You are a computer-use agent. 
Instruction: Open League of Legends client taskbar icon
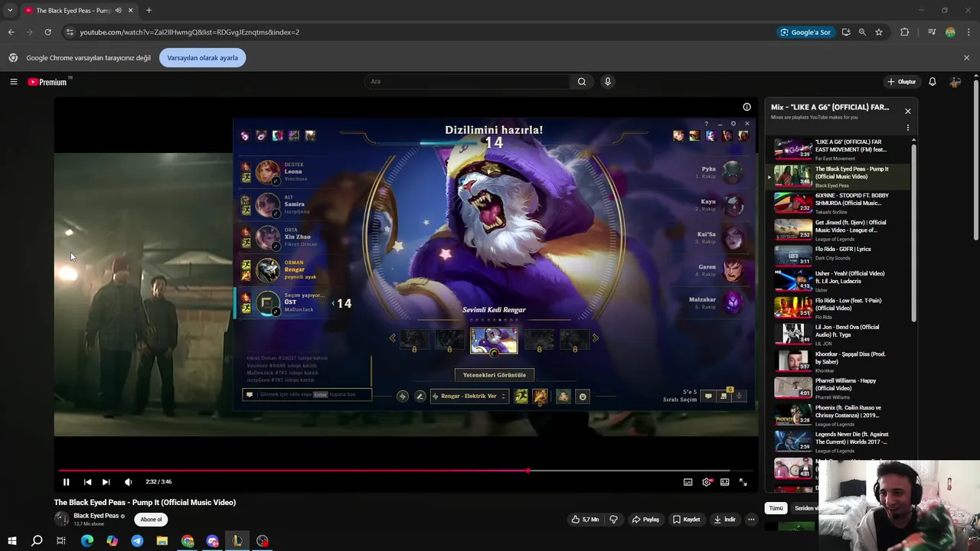point(237,541)
